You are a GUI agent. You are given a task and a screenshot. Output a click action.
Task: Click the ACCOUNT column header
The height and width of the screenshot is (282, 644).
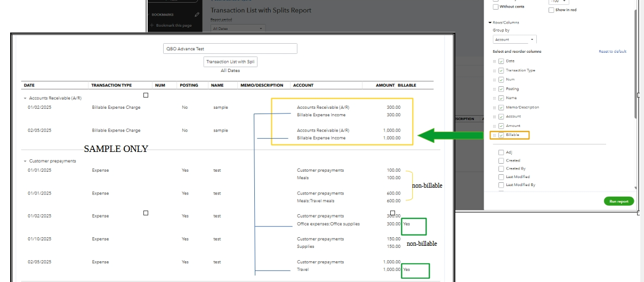303,85
